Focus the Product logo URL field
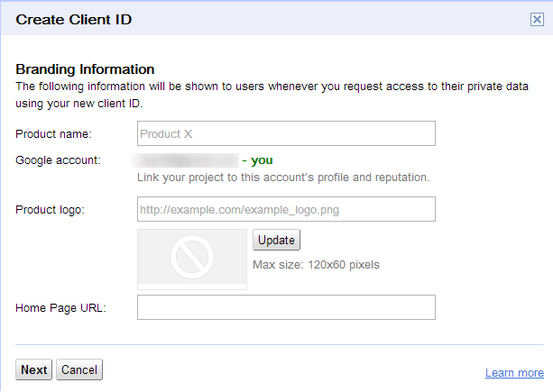The width and height of the screenshot is (553, 392). (286, 209)
